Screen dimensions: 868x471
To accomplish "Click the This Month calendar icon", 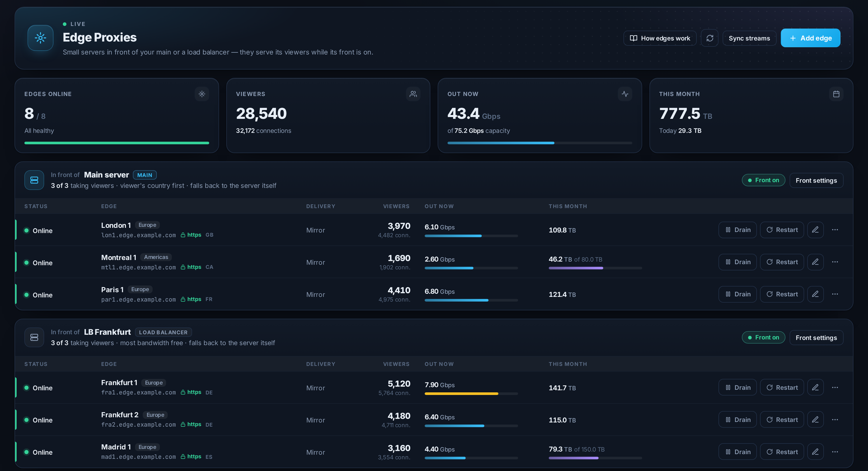I will [836, 94].
